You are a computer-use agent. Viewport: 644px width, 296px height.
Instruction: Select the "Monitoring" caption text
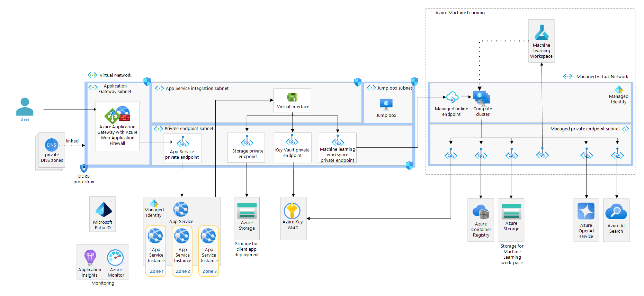coord(103,283)
